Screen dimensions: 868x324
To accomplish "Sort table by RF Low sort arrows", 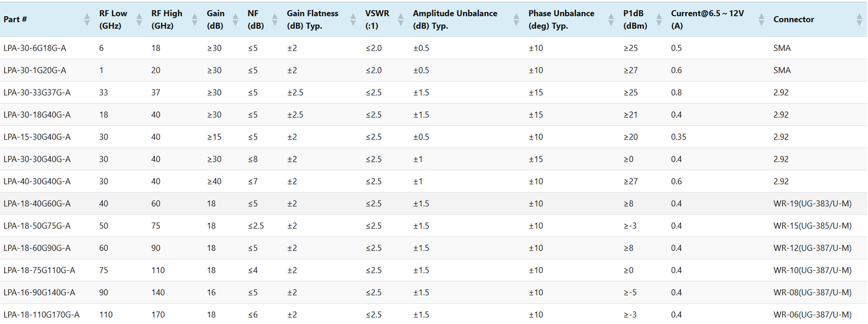I will pos(139,20).
